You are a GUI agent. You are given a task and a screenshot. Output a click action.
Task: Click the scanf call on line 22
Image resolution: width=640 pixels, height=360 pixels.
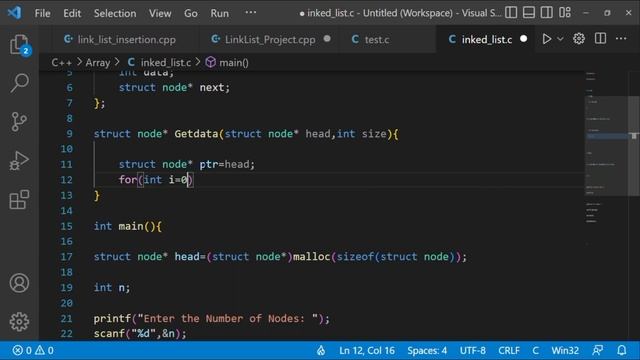(x=109, y=333)
